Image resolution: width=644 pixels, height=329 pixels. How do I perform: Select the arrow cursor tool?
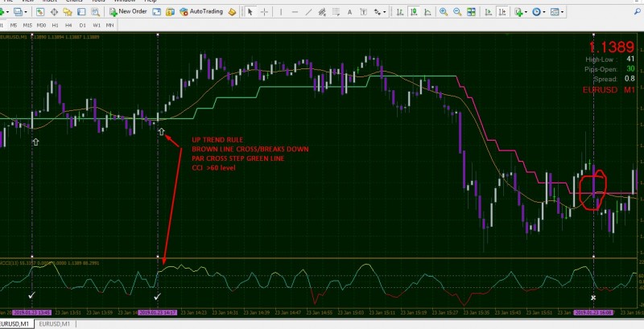[x=250, y=12]
